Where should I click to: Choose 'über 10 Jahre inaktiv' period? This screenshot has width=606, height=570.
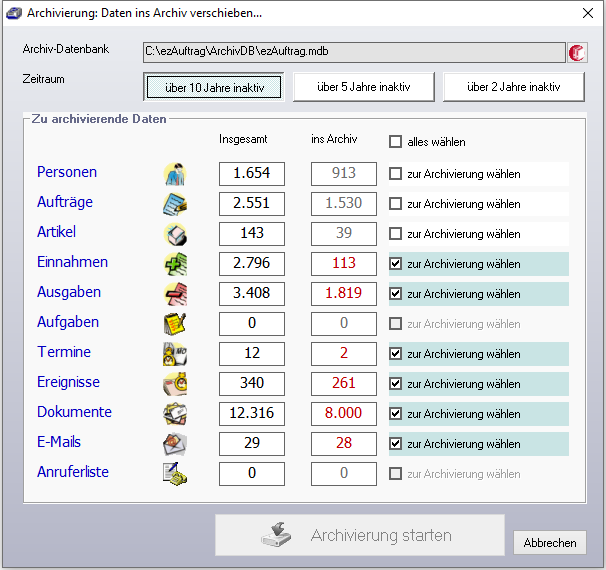tap(214, 87)
